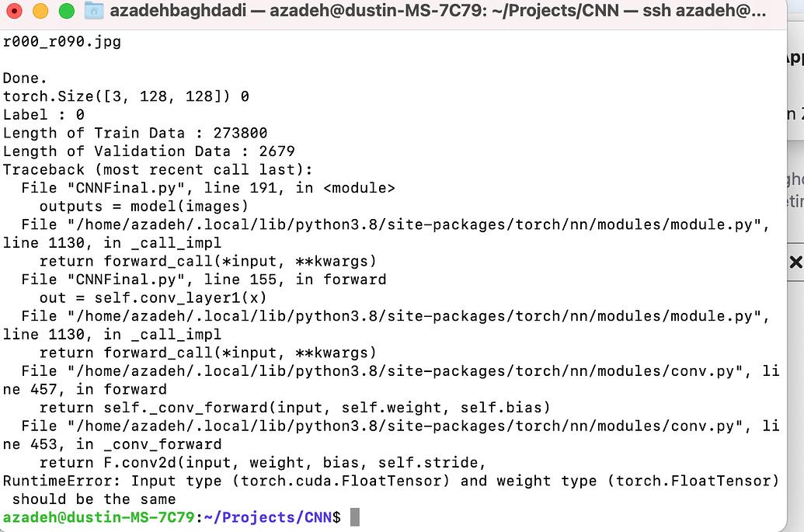Close the terminal window with red button
Image resolution: width=804 pixels, height=532 pixels.
point(14,11)
